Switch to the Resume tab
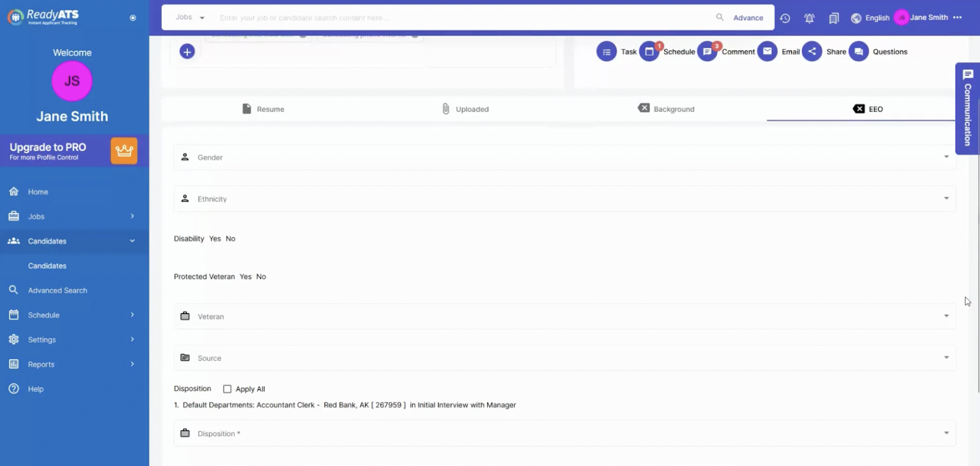Viewport: 980px width, 466px height. pyautogui.click(x=263, y=109)
